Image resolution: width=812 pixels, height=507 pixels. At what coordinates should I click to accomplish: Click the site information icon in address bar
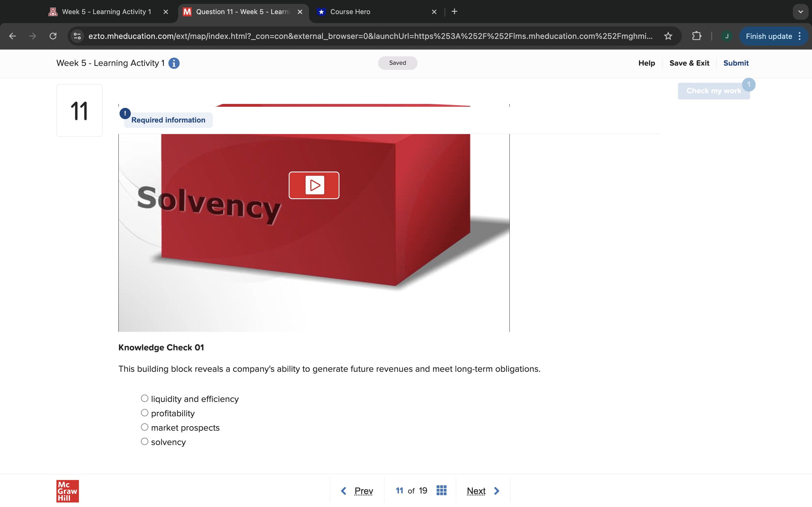(x=78, y=36)
